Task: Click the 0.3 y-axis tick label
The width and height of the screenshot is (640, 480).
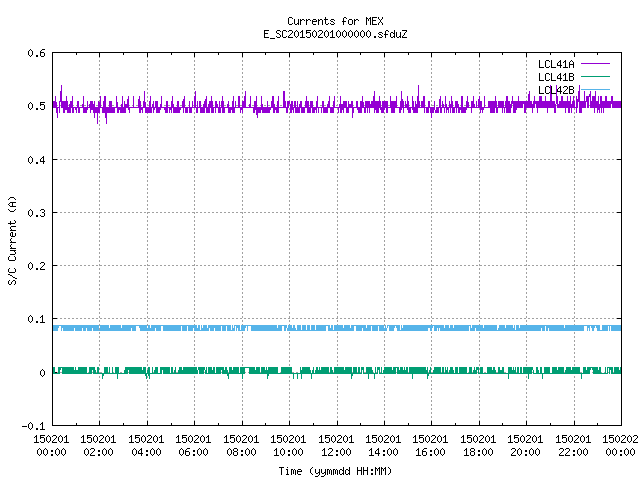Action: (x=36, y=213)
